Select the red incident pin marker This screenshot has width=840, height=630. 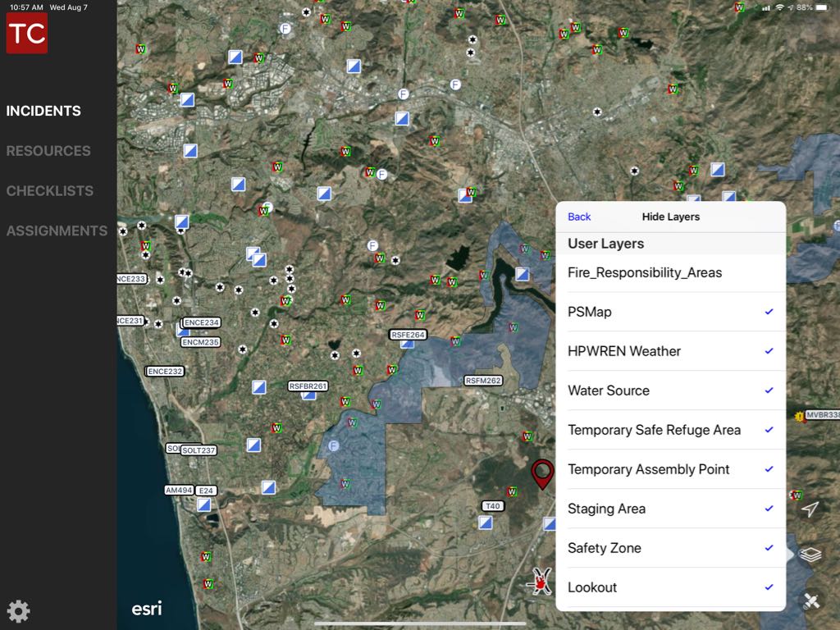[x=542, y=473]
